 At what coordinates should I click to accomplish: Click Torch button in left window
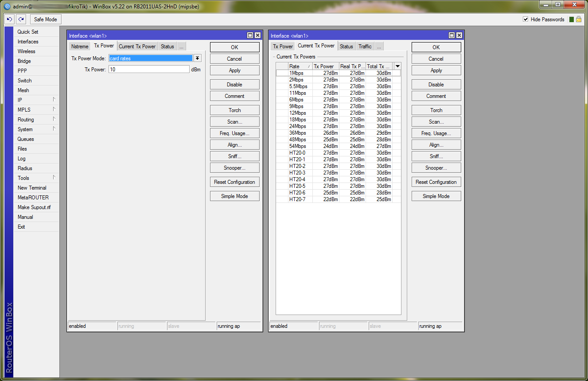tap(235, 110)
